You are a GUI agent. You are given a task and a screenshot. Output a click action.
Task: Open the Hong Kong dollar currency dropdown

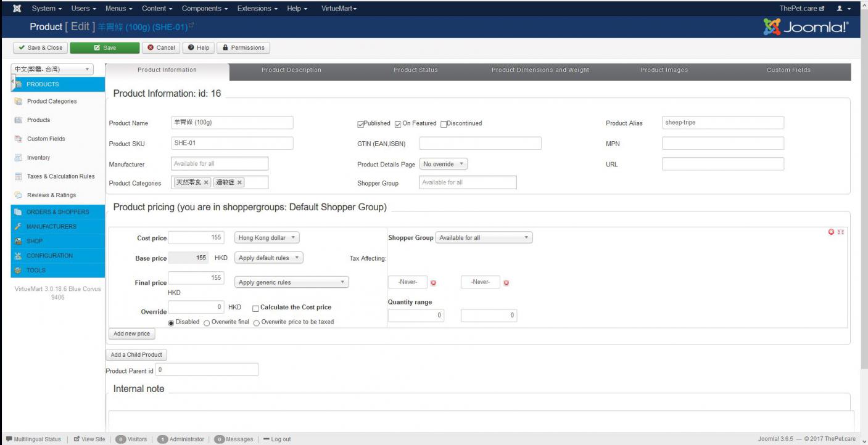pyautogui.click(x=267, y=238)
